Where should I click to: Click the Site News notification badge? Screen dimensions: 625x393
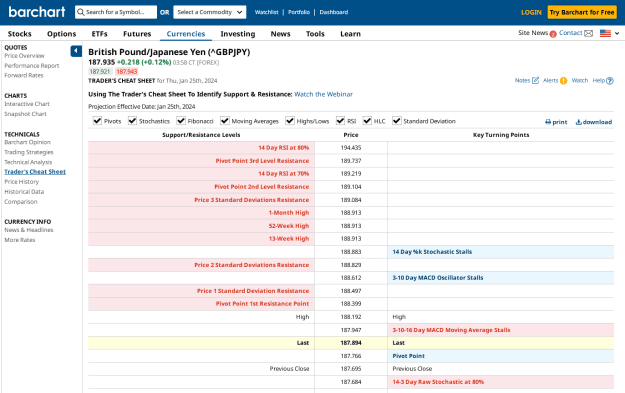pyautogui.click(x=553, y=34)
